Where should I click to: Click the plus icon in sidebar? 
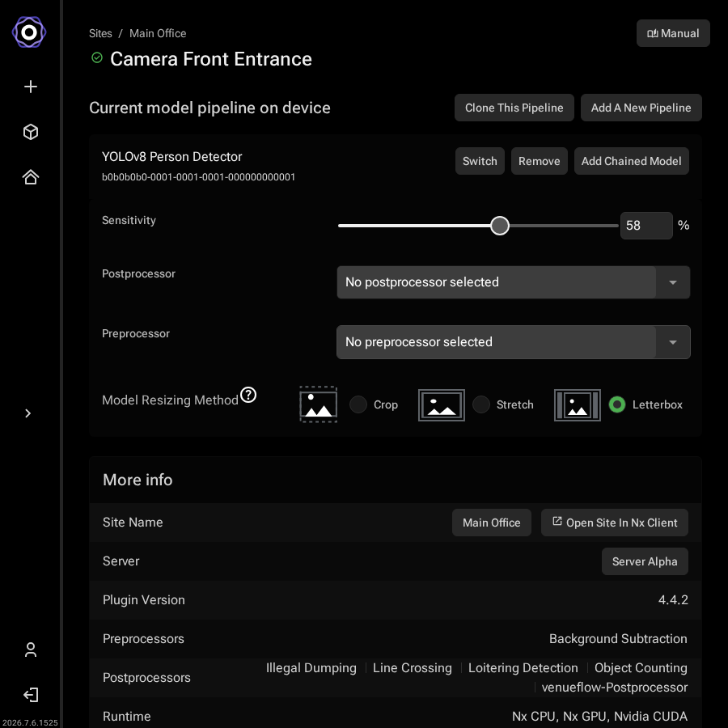(x=31, y=87)
